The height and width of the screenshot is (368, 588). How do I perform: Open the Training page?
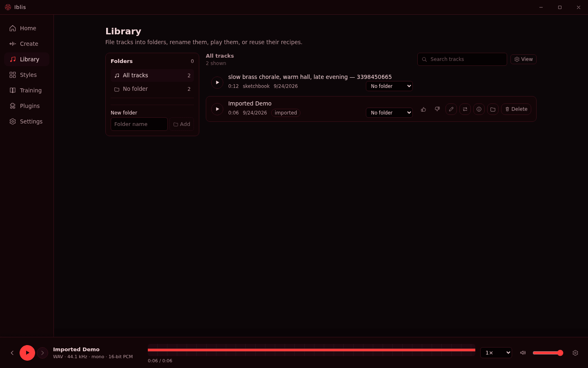click(x=27, y=90)
